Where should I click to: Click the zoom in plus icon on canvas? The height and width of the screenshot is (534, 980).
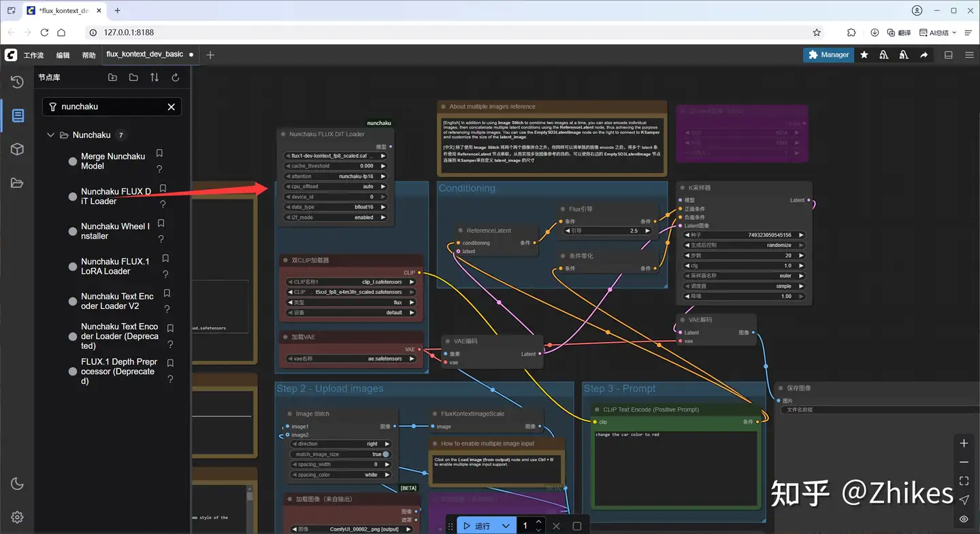(x=964, y=444)
